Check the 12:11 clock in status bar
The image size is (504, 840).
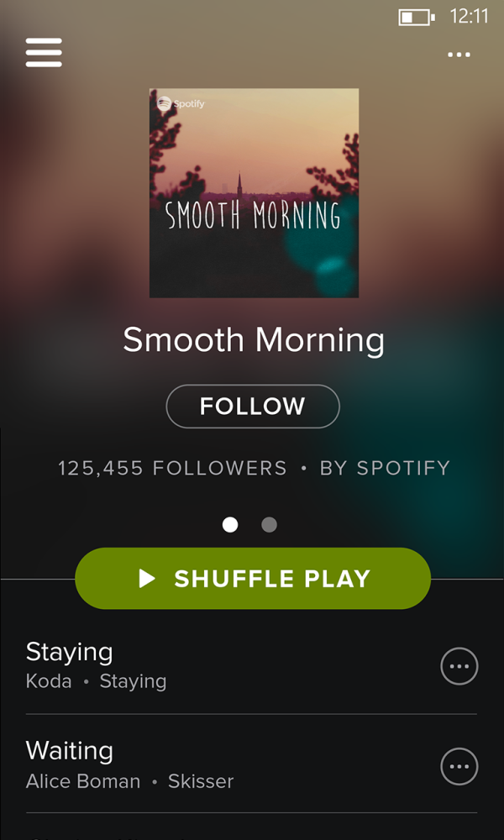tap(470, 17)
